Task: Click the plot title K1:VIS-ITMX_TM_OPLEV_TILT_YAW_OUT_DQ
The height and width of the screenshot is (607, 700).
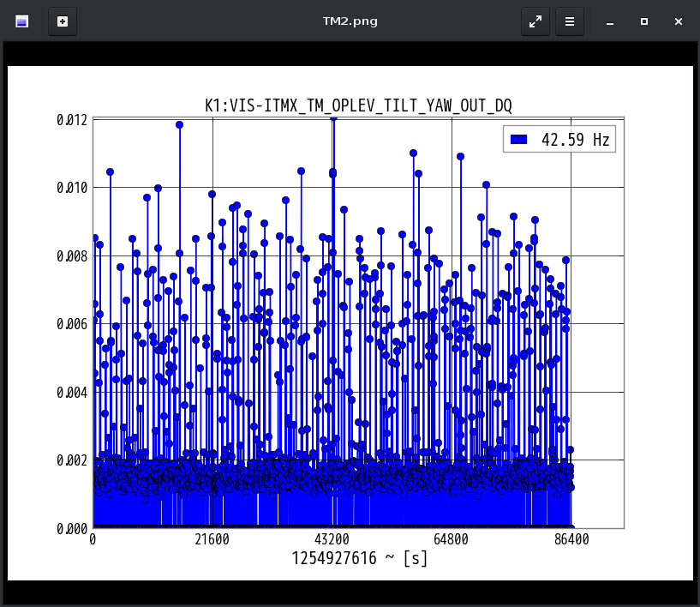Action: (358, 105)
